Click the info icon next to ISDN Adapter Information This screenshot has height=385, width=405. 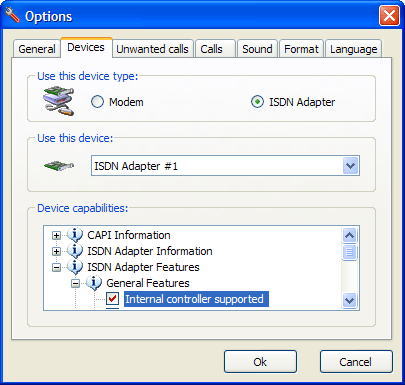point(75,251)
